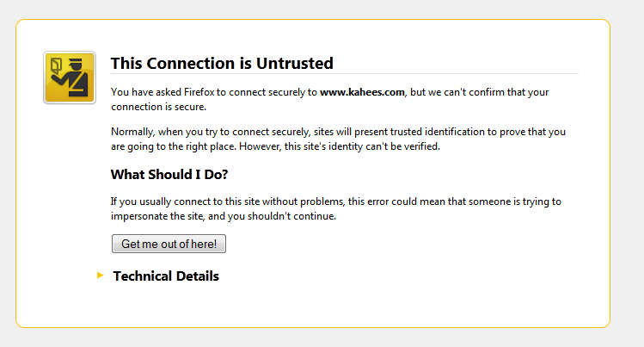Click the 'What Should I Do?' heading

pyautogui.click(x=169, y=174)
